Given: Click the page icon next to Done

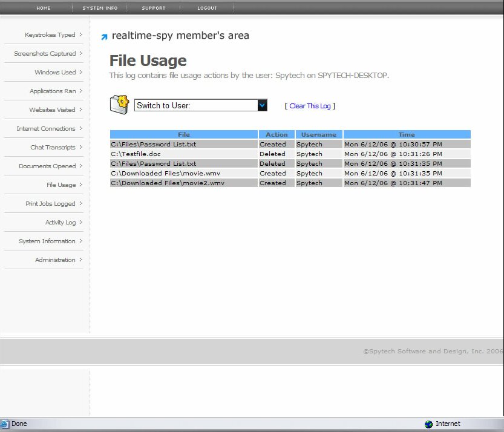Looking at the screenshot, I should click(5, 424).
